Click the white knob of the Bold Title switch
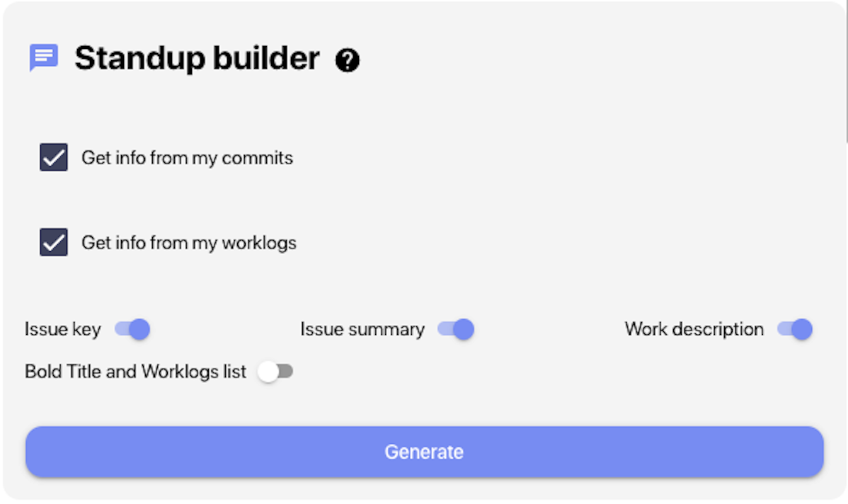 [x=268, y=372]
